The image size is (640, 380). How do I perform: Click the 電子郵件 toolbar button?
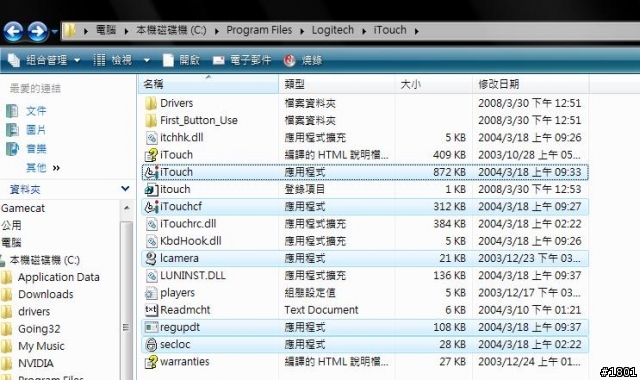click(242, 60)
